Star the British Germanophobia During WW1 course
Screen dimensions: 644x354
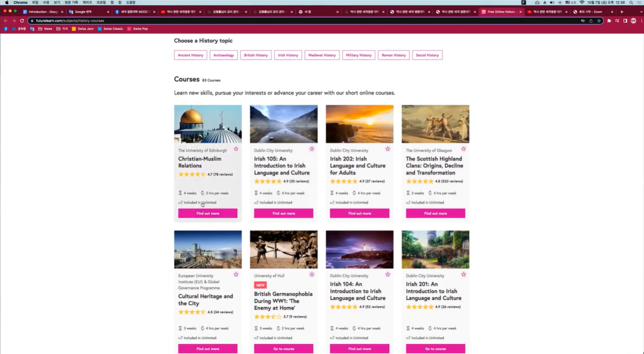(x=312, y=274)
